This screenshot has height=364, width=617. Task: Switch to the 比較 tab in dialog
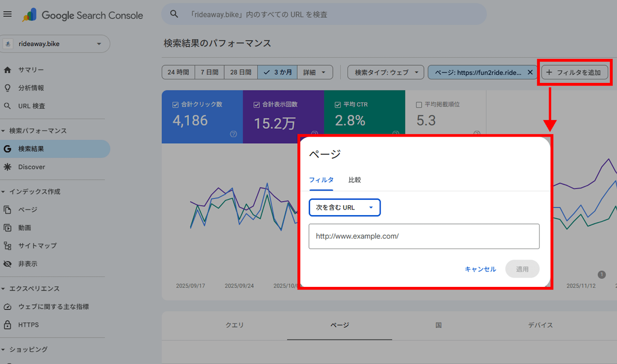[x=354, y=180]
